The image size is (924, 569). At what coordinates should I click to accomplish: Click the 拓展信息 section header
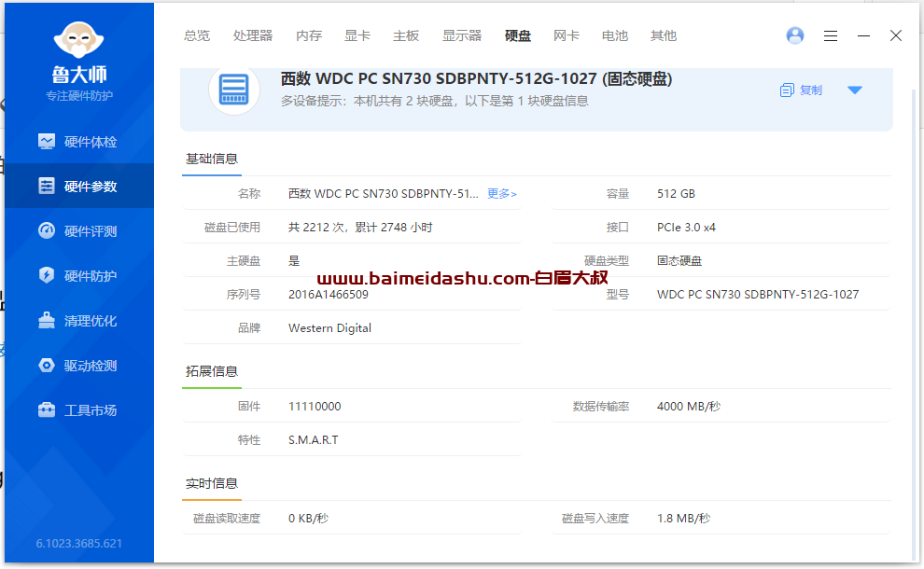[212, 371]
